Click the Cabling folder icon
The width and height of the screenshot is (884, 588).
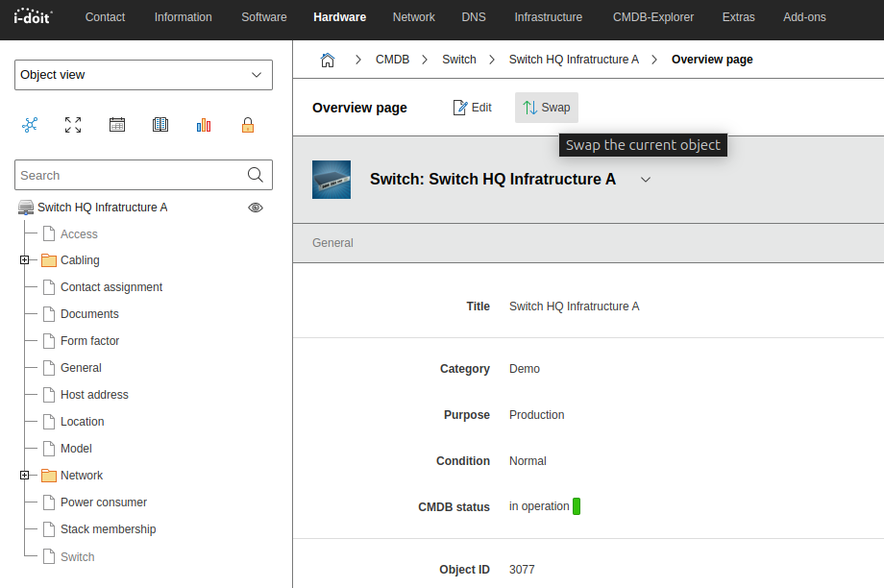point(49,260)
